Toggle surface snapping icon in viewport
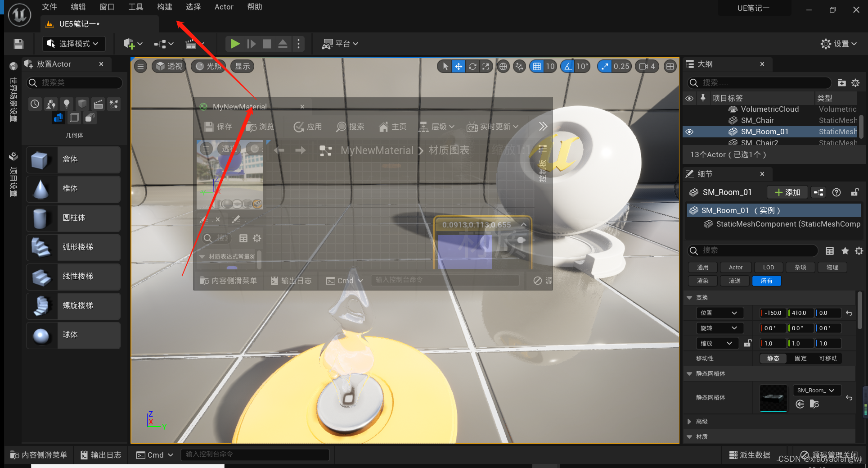 click(519, 67)
